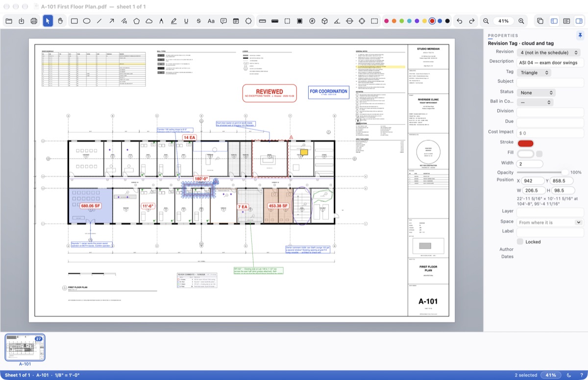Click the Redo arrow
The image size is (588, 380).
472,21
